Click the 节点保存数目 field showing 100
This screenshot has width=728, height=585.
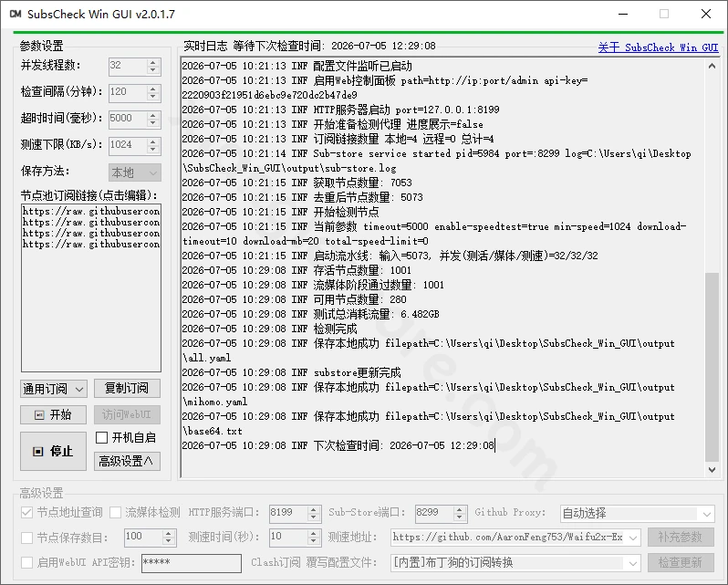[x=143, y=538]
